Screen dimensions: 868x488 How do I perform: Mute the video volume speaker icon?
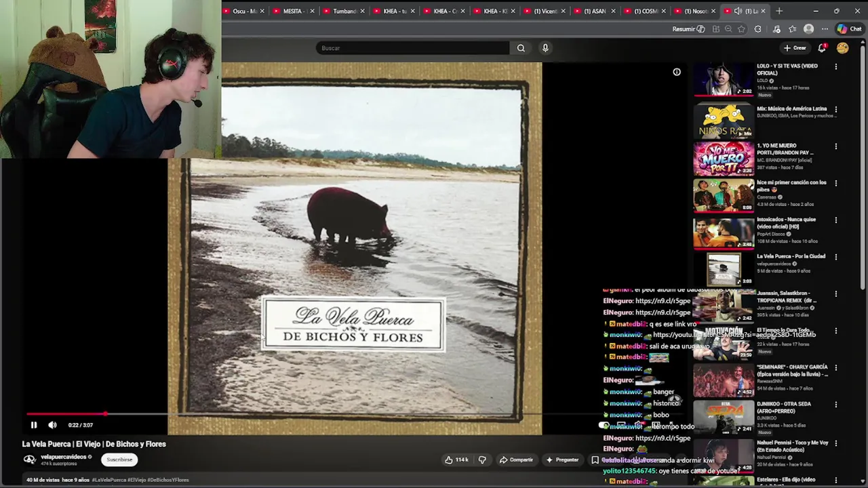[x=52, y=425]
